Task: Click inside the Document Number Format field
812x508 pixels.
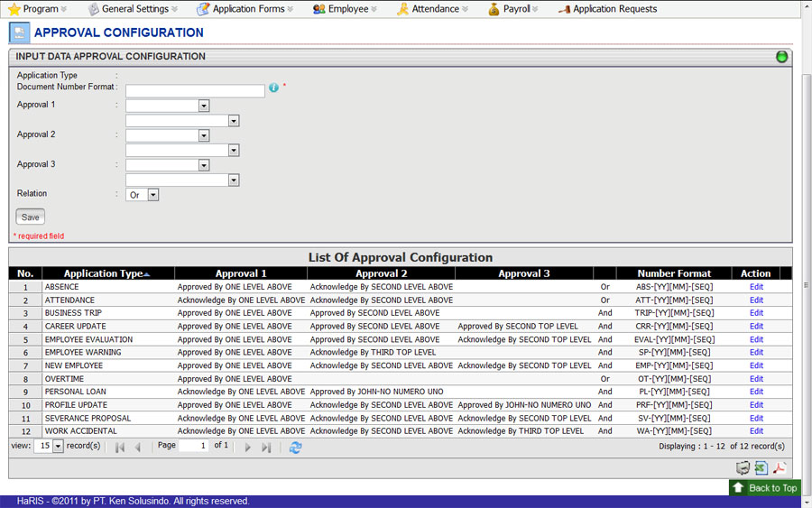Action: click(195, 91)
